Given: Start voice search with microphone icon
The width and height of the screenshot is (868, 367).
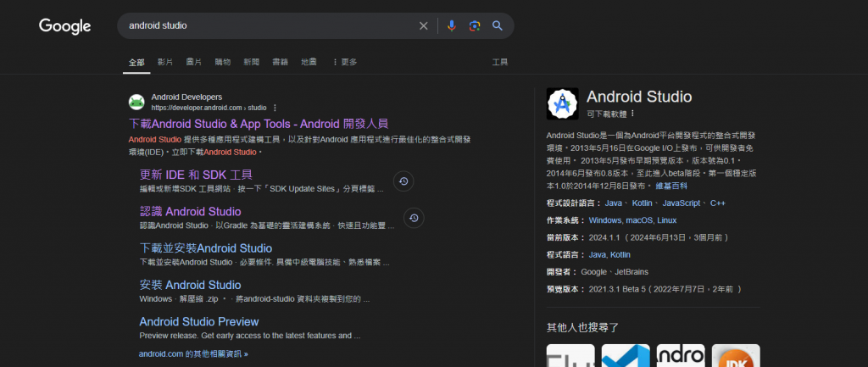Looking at the screenshot, I should (x=452, y=26).
